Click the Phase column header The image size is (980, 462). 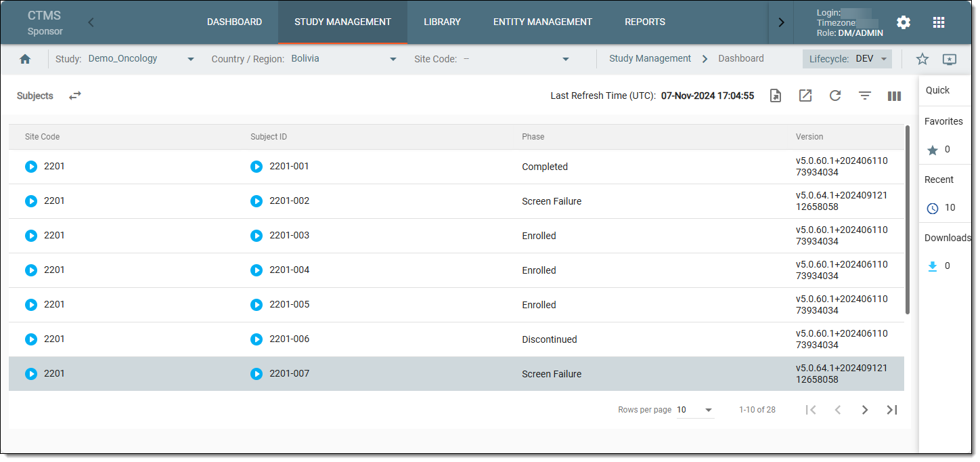click(533, 137)
